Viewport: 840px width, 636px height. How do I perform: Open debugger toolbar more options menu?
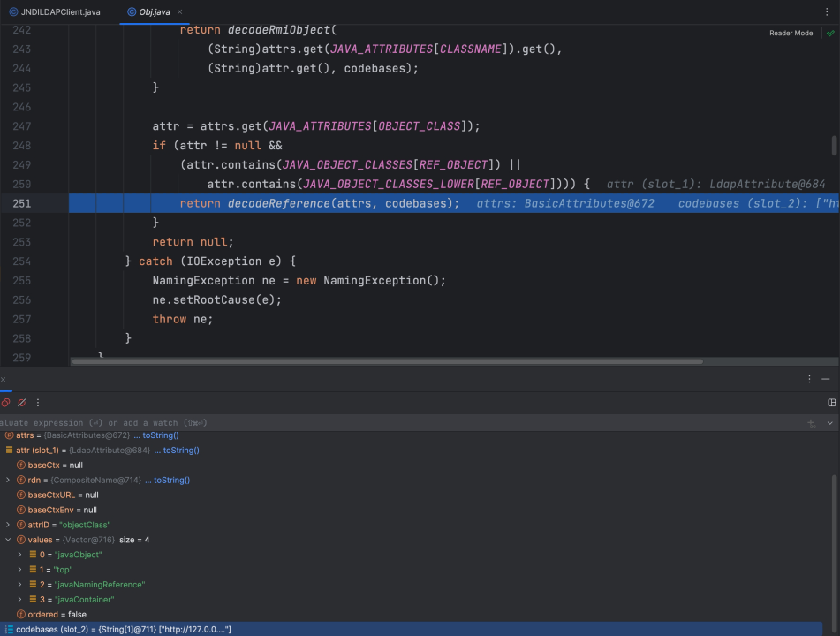point(38,402)
